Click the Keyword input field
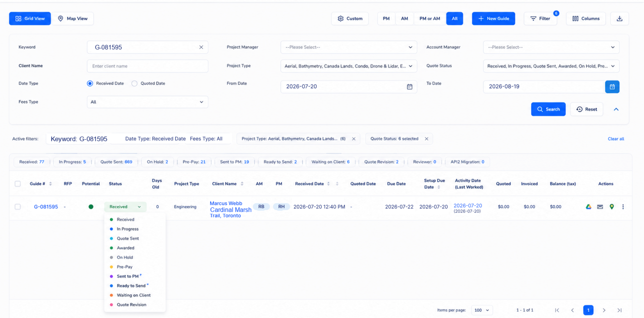Viewport: 644px width, 318px height. (147, 47)
